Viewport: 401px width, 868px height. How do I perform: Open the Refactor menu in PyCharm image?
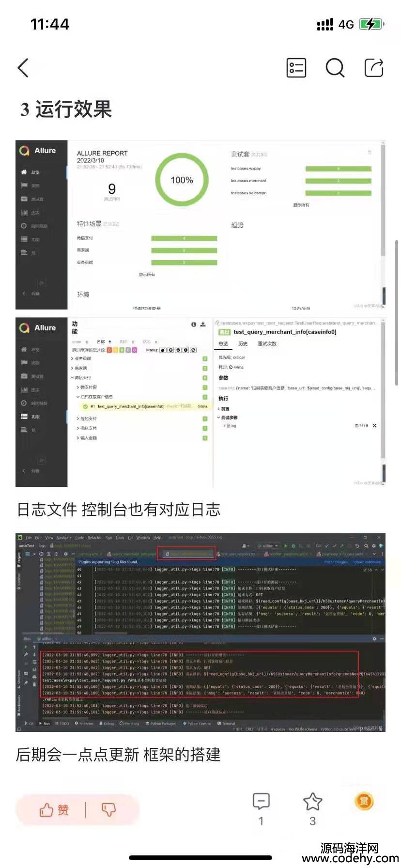(x=95, y=538)
